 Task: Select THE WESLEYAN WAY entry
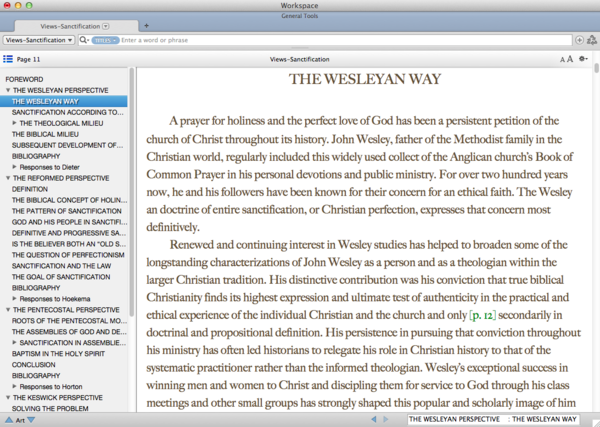click(64, 101)
